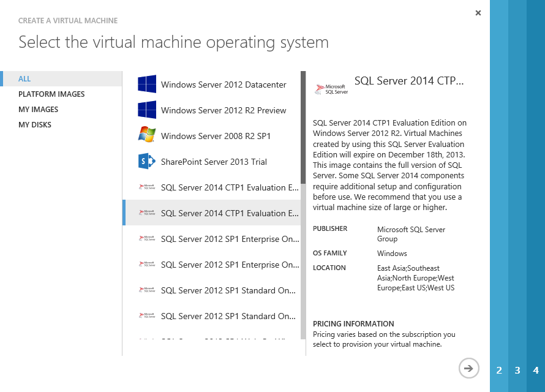The width and height of the screenshot is (545, 392).
Task: Close the Create a Virtual Machine dialog
Action: click(x=478, y=13)
